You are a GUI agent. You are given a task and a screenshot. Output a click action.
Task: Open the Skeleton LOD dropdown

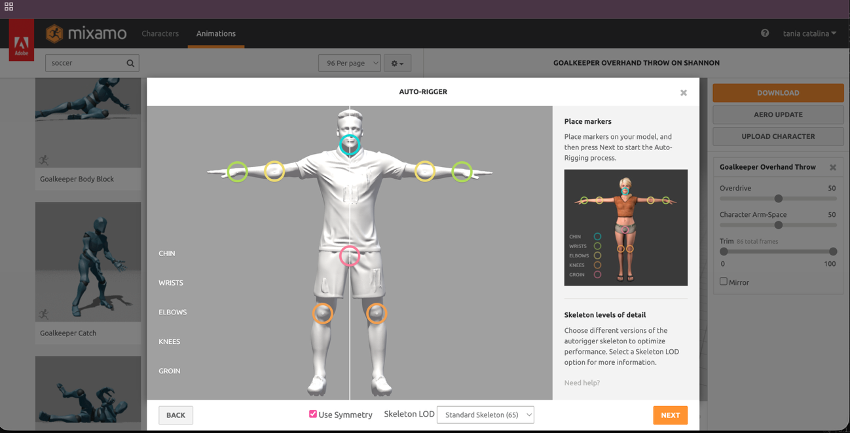tap(485, 415)
